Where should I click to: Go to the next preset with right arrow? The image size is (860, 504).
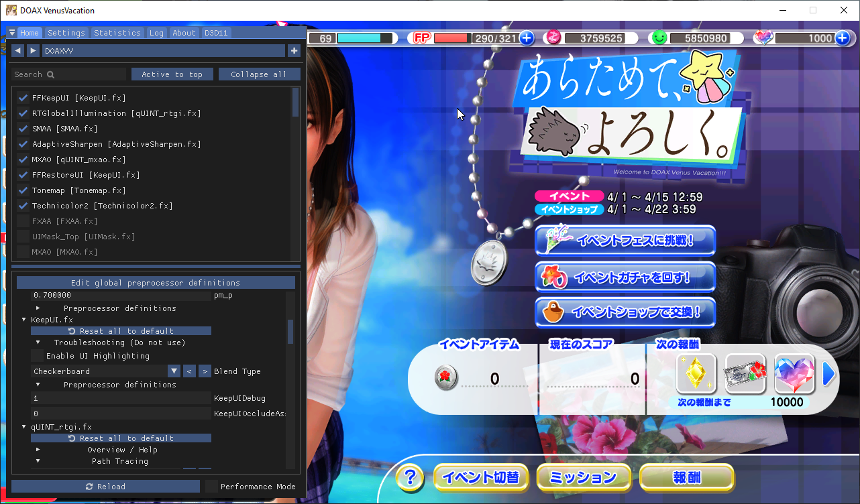[x=33, y=50]
